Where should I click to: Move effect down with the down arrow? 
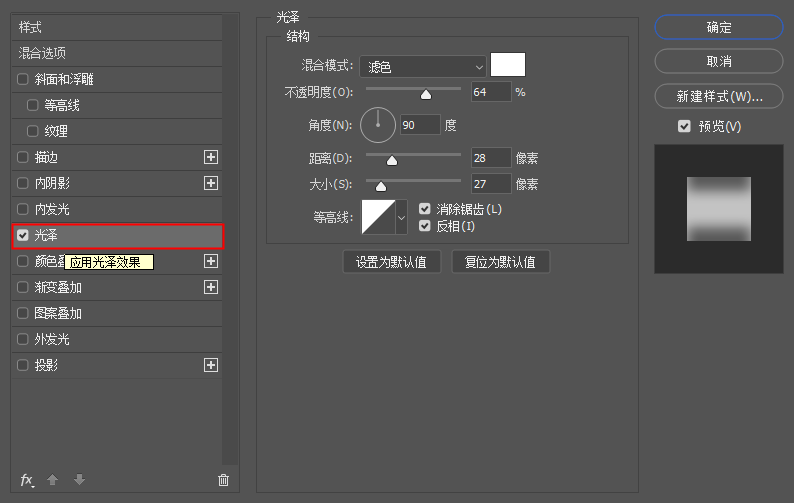coord(80,479)
